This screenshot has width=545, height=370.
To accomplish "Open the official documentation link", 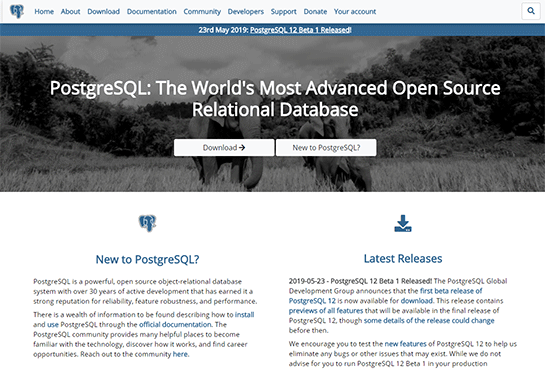I will [175, 324].
